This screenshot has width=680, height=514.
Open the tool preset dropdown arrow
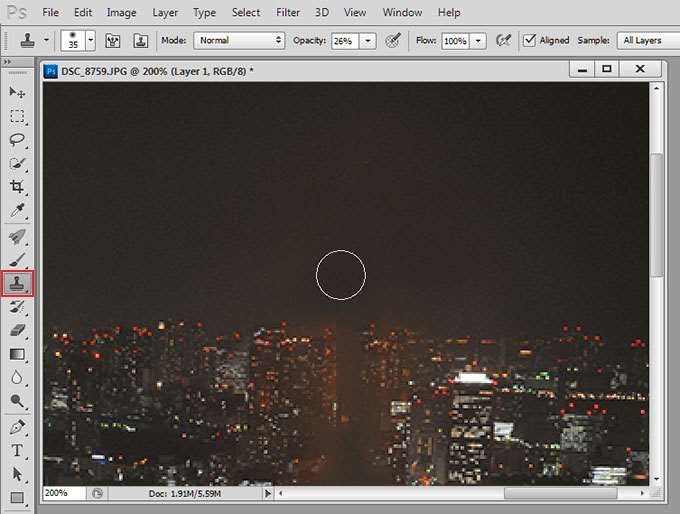46,40
